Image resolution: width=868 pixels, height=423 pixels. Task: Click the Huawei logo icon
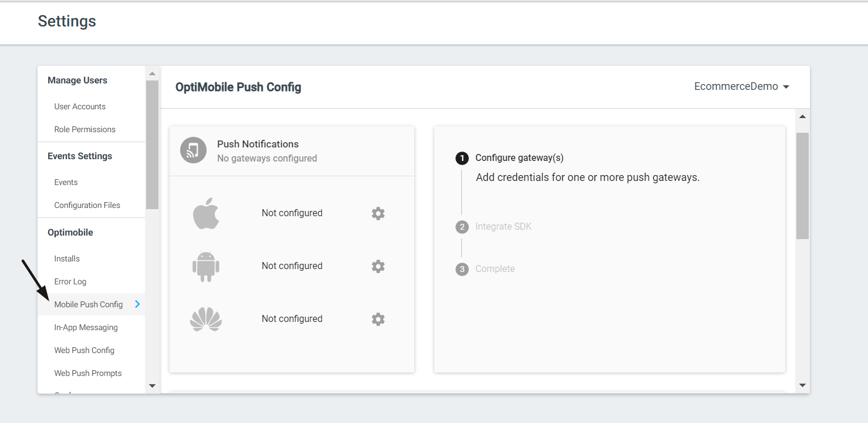click(x=206, y=319)
